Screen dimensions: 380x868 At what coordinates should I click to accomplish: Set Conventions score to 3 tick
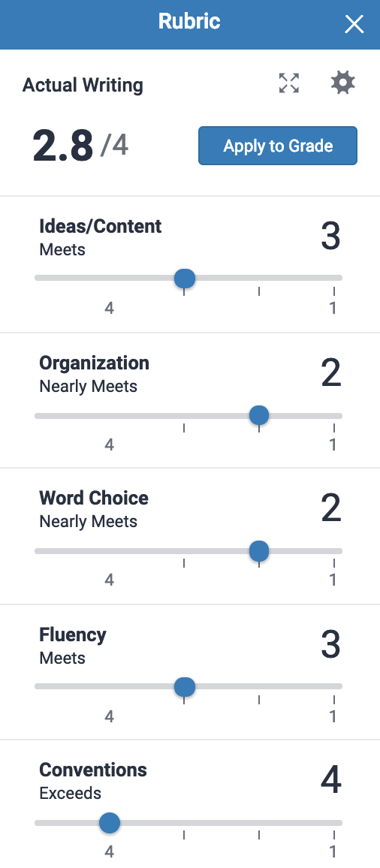[184, 835]
